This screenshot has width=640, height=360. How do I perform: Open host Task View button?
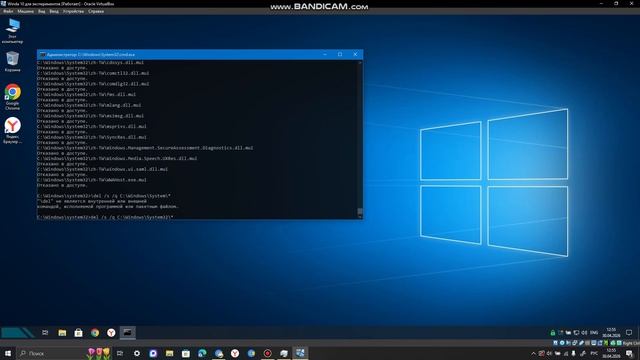[120, 353]
